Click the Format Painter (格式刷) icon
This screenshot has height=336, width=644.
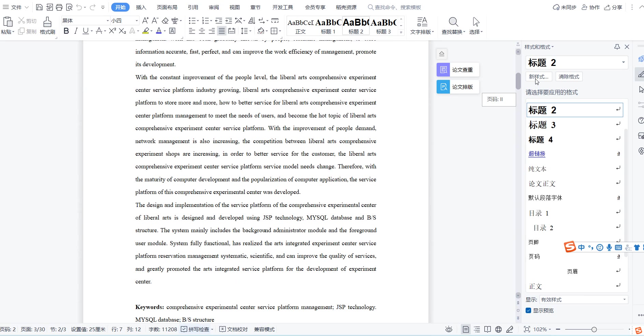pyautogui.click(x=47, y=22)
